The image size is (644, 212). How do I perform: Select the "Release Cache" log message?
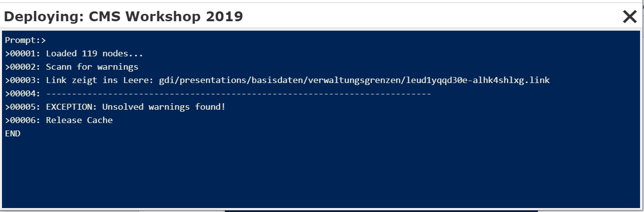click(79, 120)
